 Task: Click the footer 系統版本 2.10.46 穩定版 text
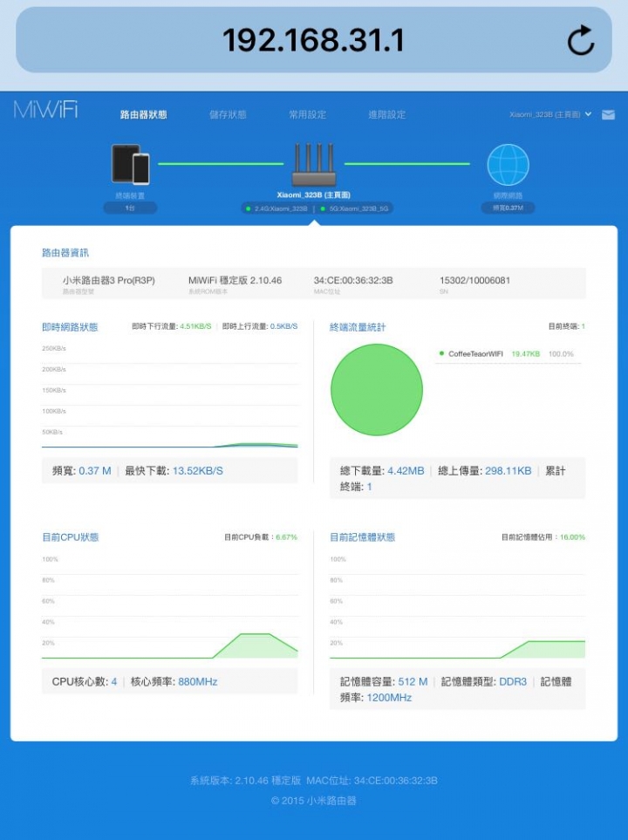point(245,781)
